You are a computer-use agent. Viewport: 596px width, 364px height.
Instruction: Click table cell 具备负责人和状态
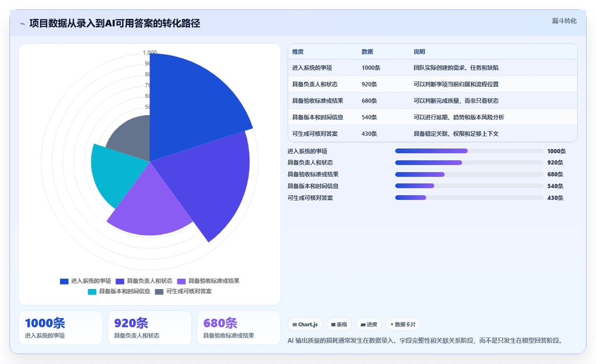(315, 84)
